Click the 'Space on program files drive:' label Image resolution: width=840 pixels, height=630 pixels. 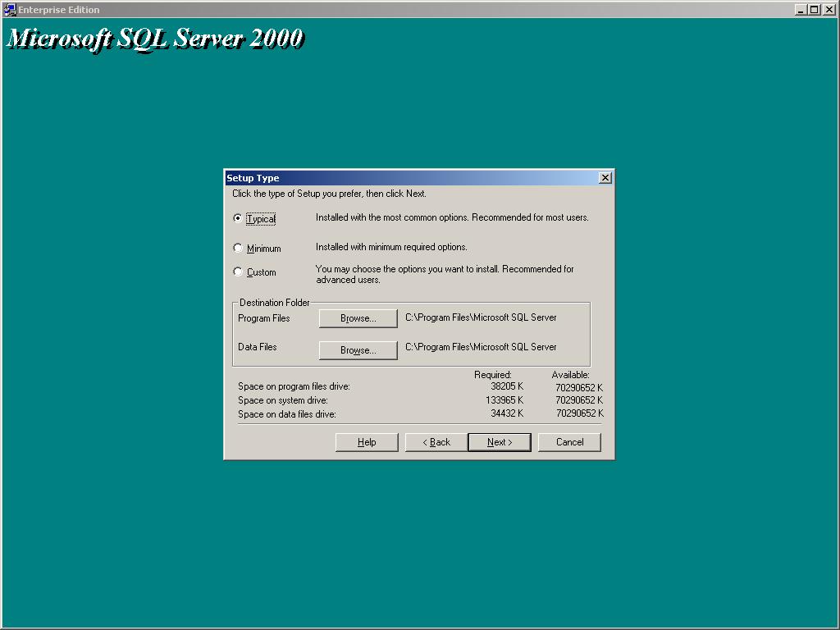pyautogui.click(x=294, y=386)
